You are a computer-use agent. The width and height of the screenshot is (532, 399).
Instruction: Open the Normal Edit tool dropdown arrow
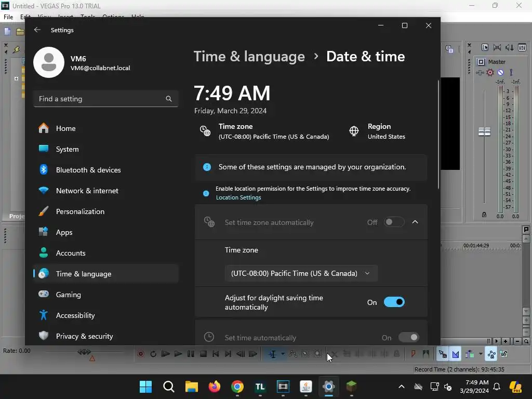point(283,354)
